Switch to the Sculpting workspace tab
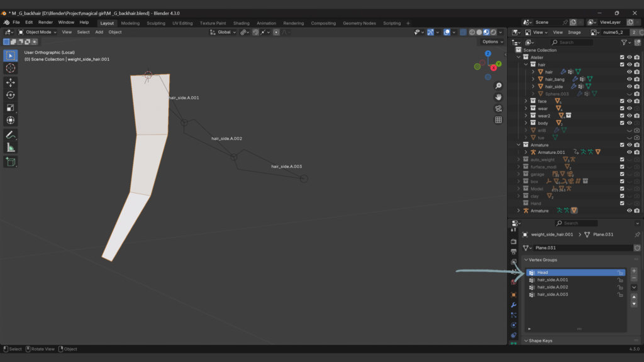The width and height of the screenshot is (644, 362). [156, 23]
